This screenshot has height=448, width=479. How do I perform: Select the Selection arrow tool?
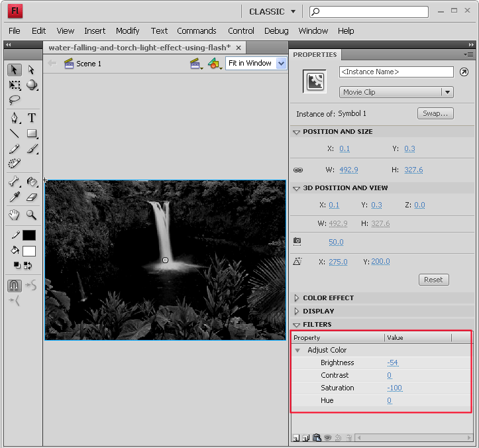pos(14,70)
